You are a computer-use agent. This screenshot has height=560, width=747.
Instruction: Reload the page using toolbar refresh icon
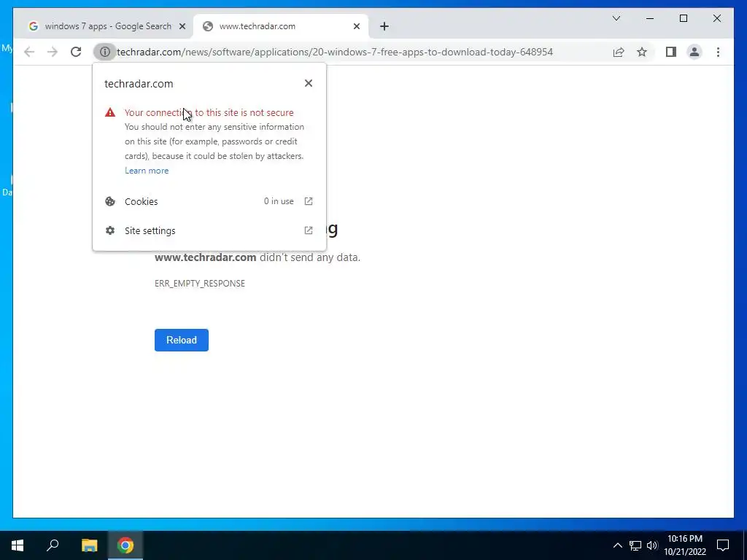[x=76, y=52]
